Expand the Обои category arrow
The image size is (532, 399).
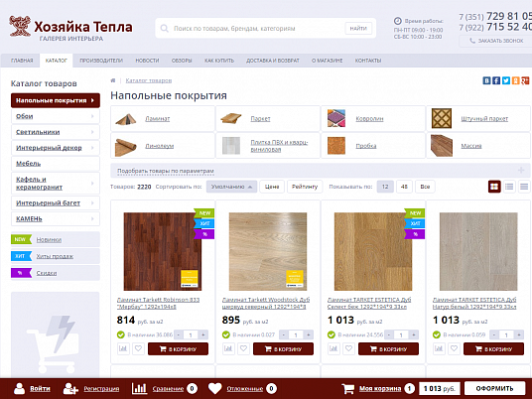click(x=92, y=116)
